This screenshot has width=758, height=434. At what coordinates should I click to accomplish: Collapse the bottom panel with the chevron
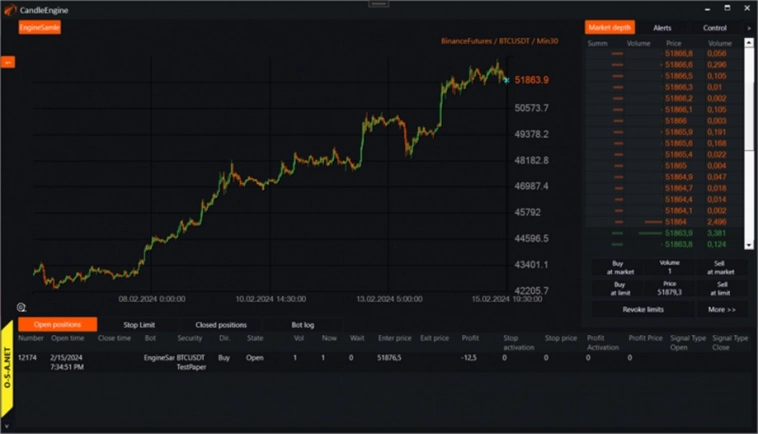coord(7,427)
